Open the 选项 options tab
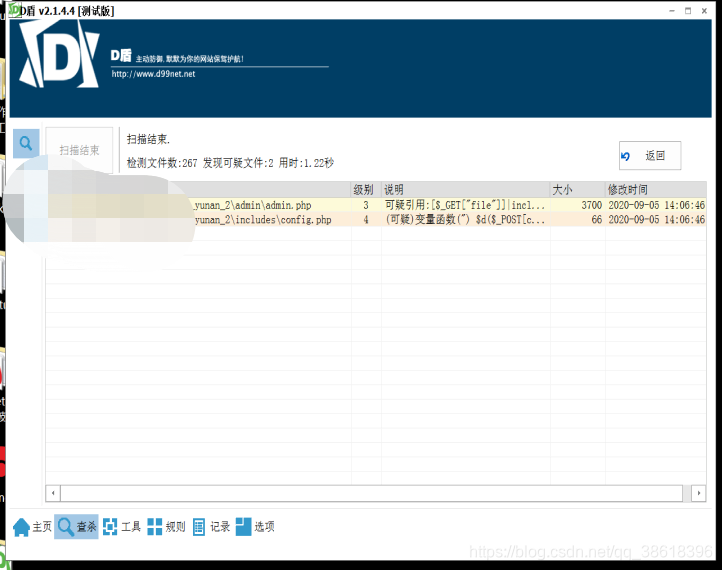The width and height of the screenshot is (722, 570). click(255, 527)
